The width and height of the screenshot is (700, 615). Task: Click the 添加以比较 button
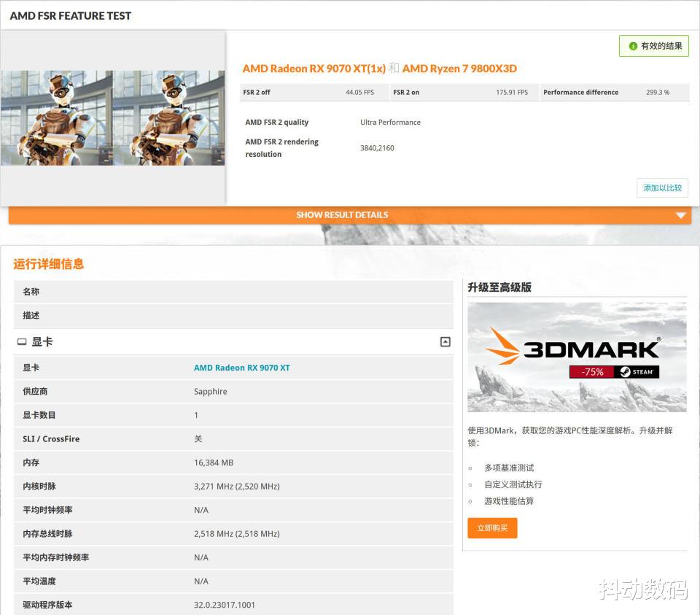click(x=662, y=187)
